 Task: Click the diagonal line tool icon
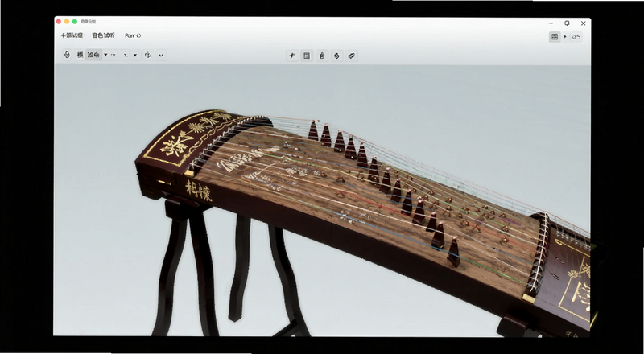(x=126, y=55)
